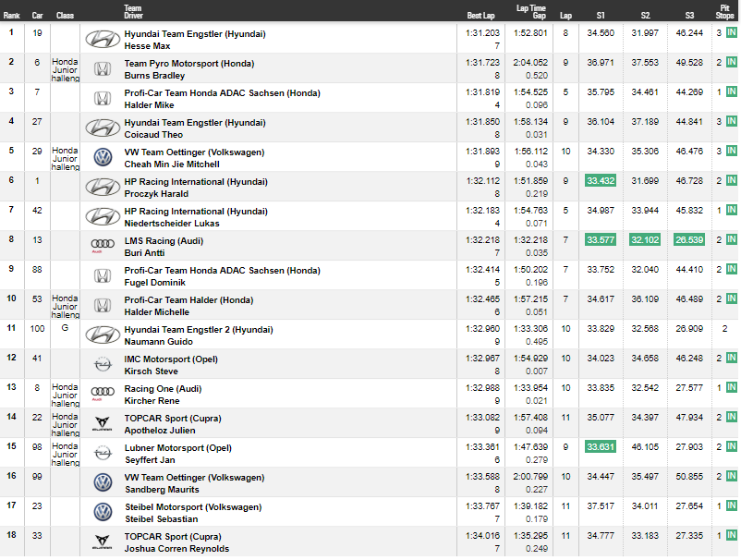The width and height of the screenshot is (741, 560).
Task: Click the Cupra logo beside Joshua Corren Reynolds
Action: coord(103,542)
